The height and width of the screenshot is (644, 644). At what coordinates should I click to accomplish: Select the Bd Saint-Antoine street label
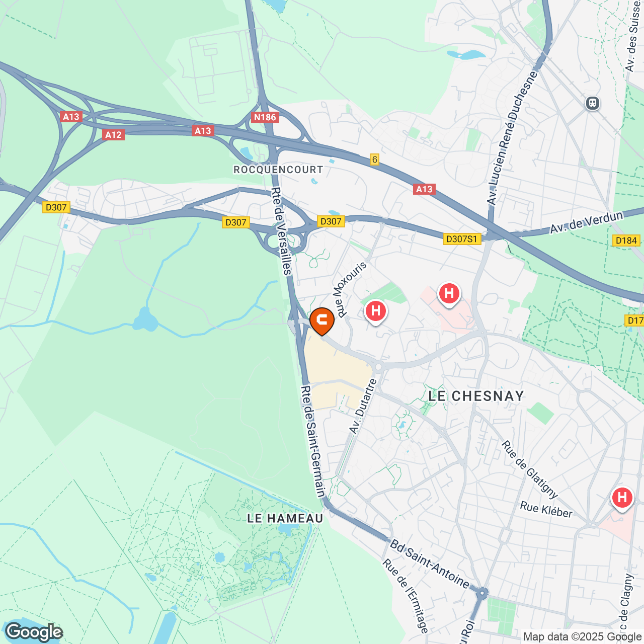click(430, 563)
